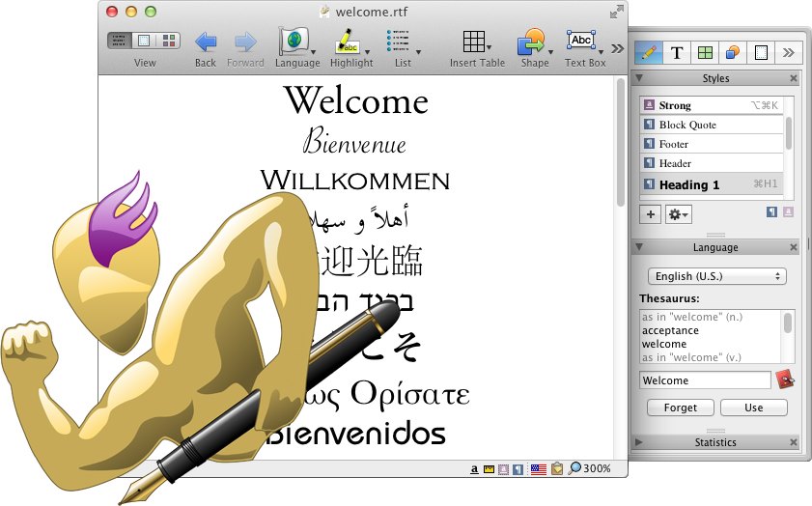The height and width of the screenshot is (506, 812).
Task: Collapse the Styles palette section
Action: pos(637,78)
